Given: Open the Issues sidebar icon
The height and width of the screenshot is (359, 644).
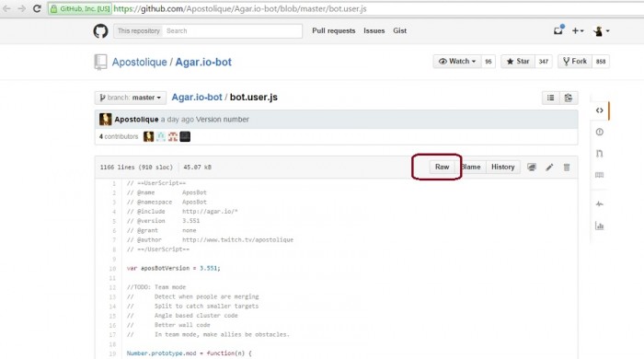Looking at the screenshot, I should 600,132.
